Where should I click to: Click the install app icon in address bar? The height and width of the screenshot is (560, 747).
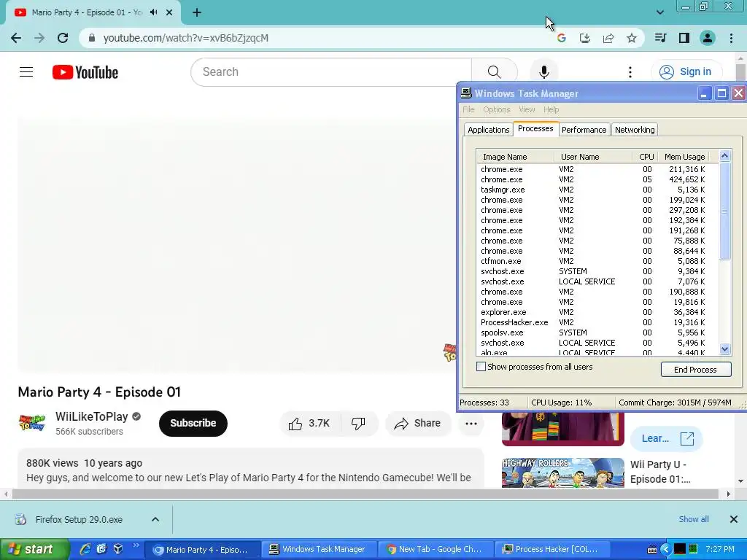point(584,38)
